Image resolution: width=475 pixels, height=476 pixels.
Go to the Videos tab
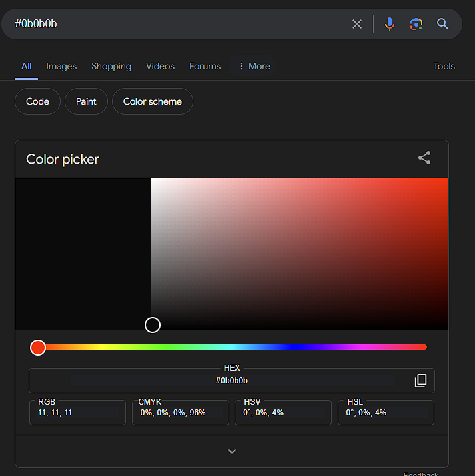(x=160, y=66)
